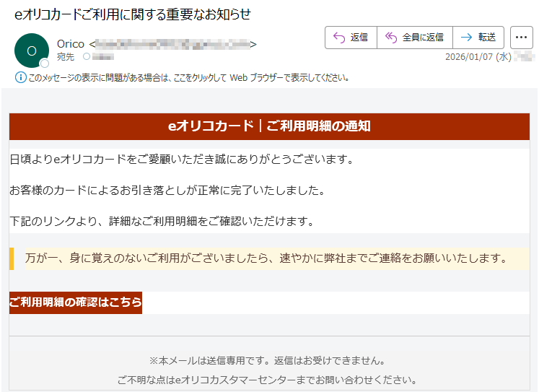Click the yellow warning notice about unrecognized usage
539x392 pixels.
[x=267, y=258]
